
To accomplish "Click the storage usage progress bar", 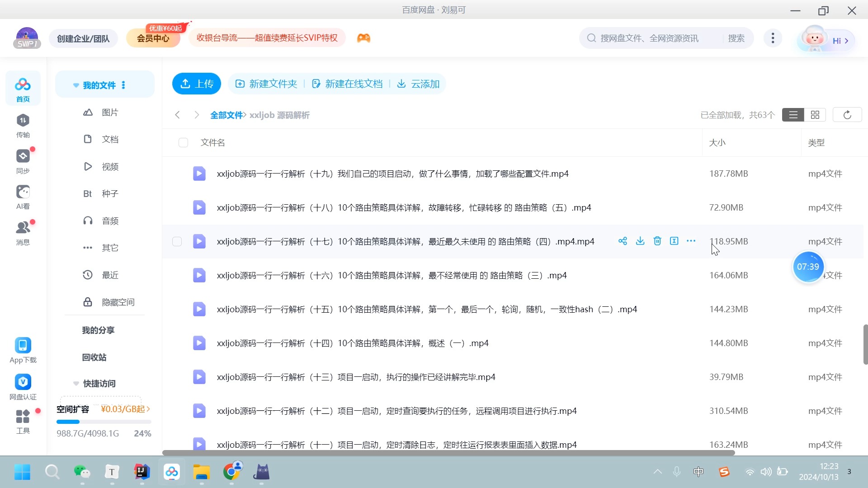I will (104, 422).
